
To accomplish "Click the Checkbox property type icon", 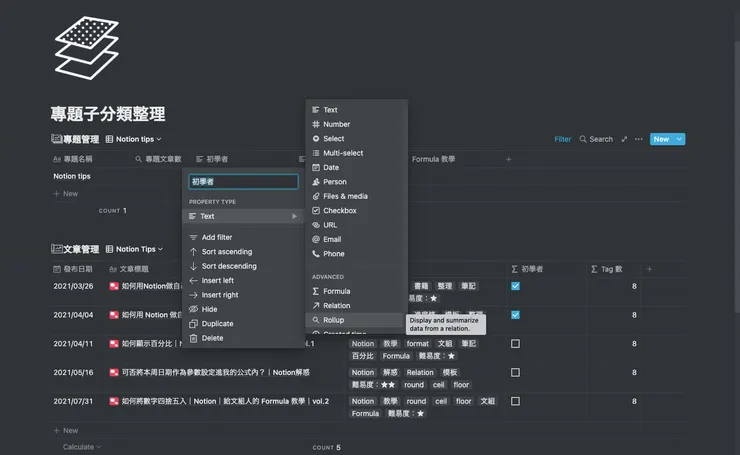I will 316,211.
